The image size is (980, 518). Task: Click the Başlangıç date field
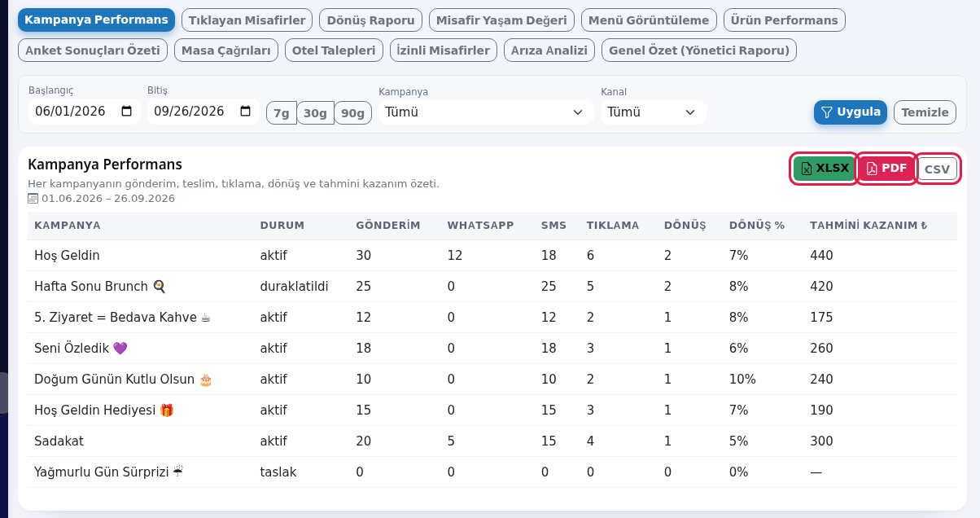(84, 112)
